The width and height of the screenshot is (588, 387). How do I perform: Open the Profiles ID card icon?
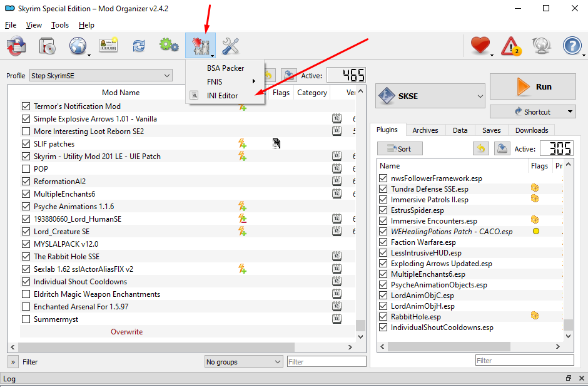[108, 46]
